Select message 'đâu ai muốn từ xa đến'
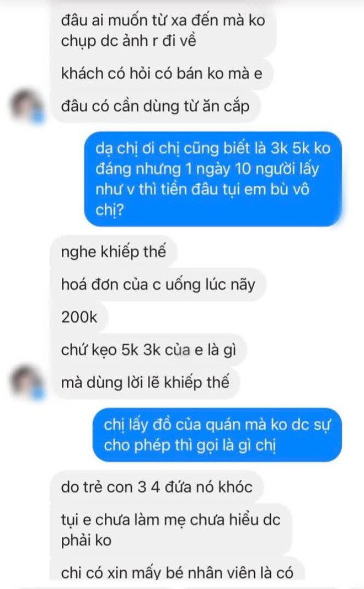This screenshot has height=589, width=364. [x=163, y=30]
